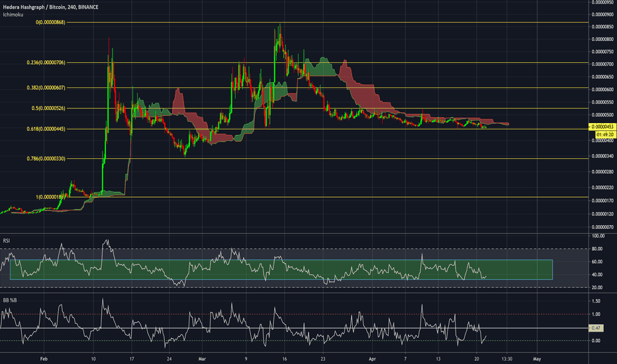This screenshot has height=364, width=617.
Task: Click price axis value 0.00000900
Action: pyautogui.click(x=602, y=15)
